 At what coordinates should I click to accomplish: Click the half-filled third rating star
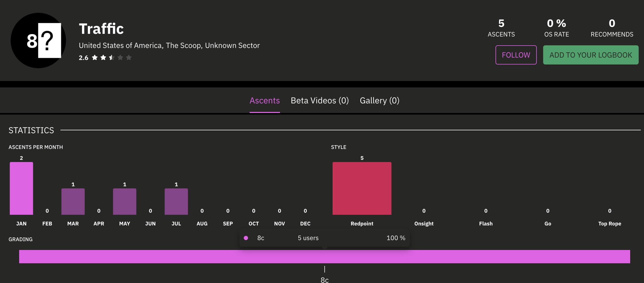[x=112, y=58]
